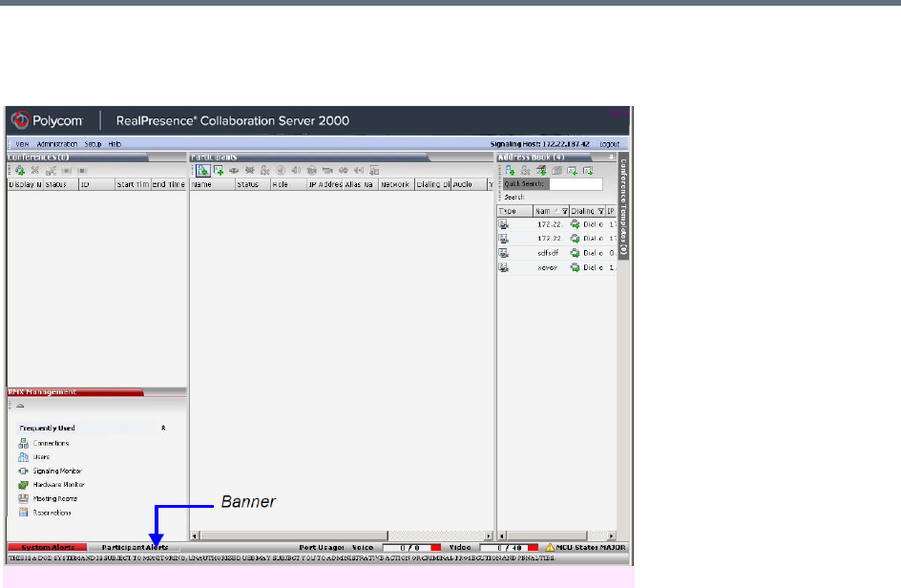This screenshot has height=588, width=901.
Task: Click the camera icon in Participants toolbar
Action: 327,170
